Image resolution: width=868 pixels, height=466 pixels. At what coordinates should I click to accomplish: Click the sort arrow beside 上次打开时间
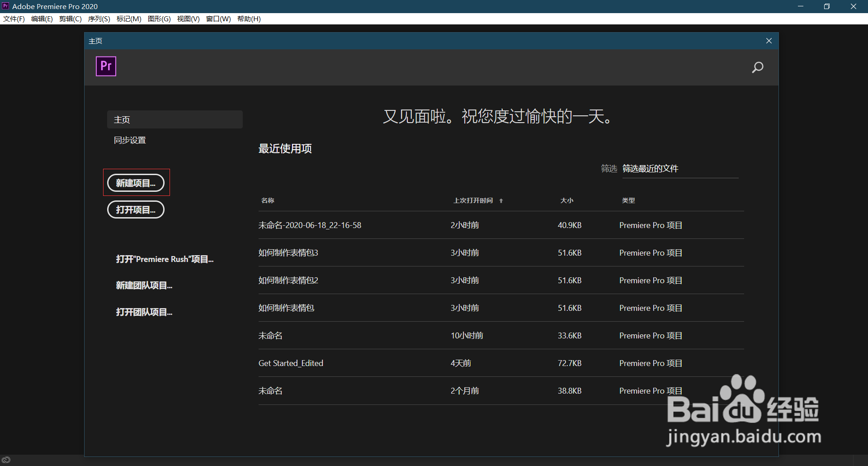click(501, 200)
